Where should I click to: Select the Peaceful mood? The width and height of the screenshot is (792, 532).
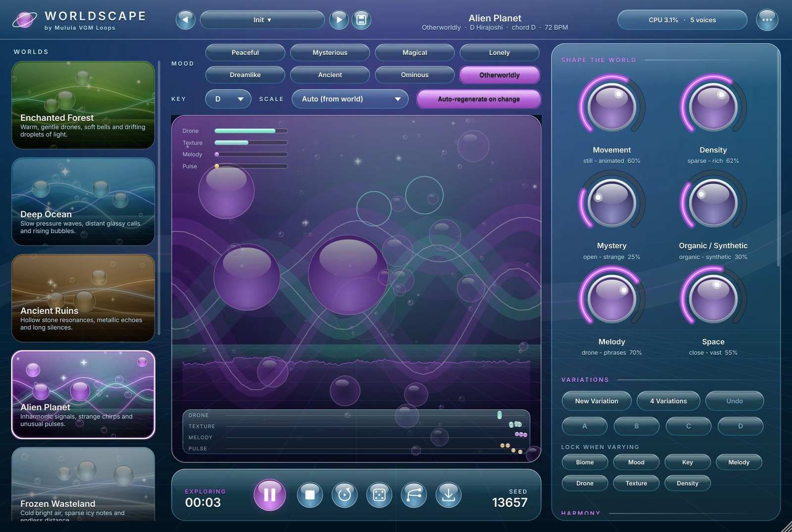point(245,52)
